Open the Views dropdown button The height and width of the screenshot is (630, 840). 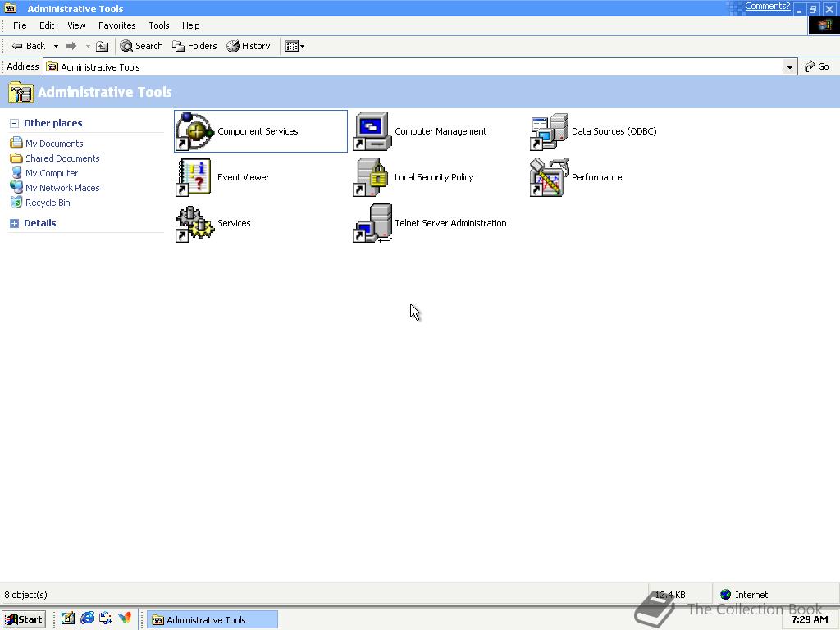[294, 46]
